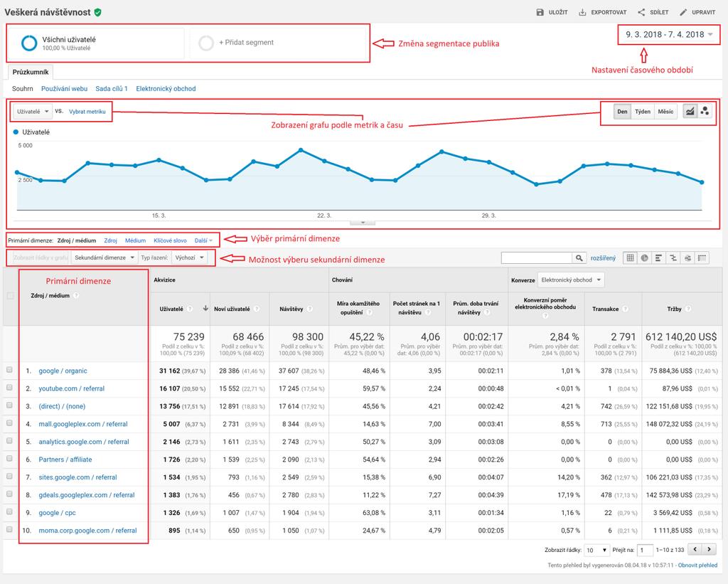Open the Průzkumník tab
The image size is (728, 584).
coord(30,72)
